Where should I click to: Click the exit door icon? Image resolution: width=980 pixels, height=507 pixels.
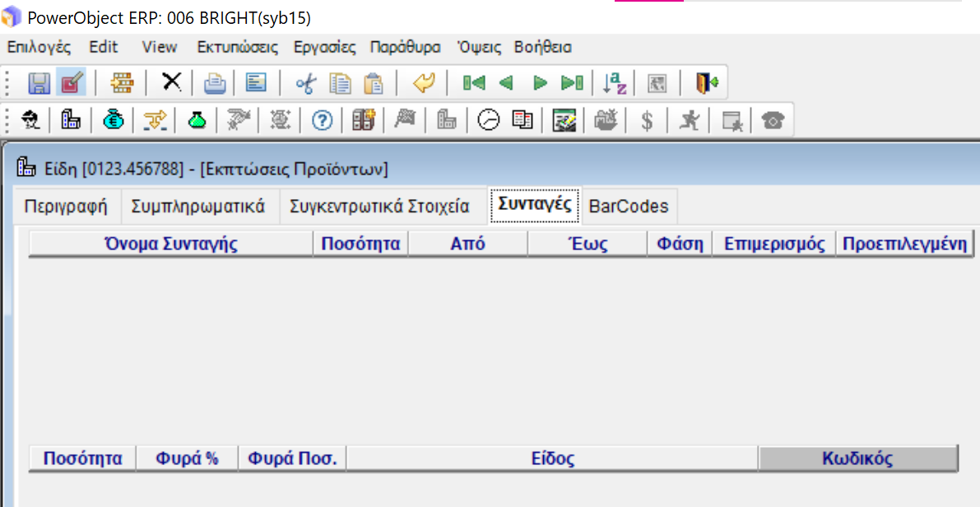(x=707, y=82)
